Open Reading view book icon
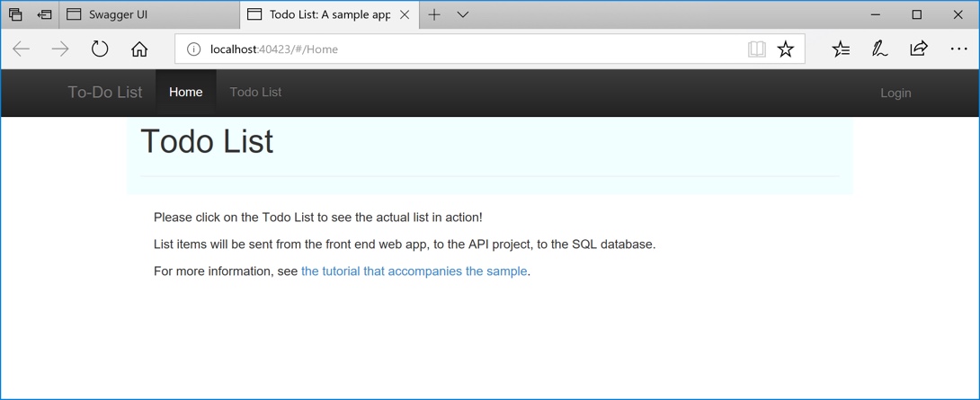980x400 pixels. tap(757, 49)
